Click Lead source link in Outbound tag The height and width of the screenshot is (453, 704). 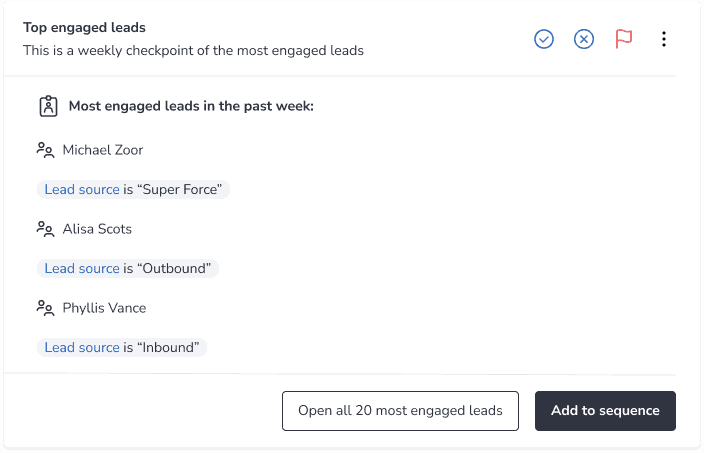82,268
